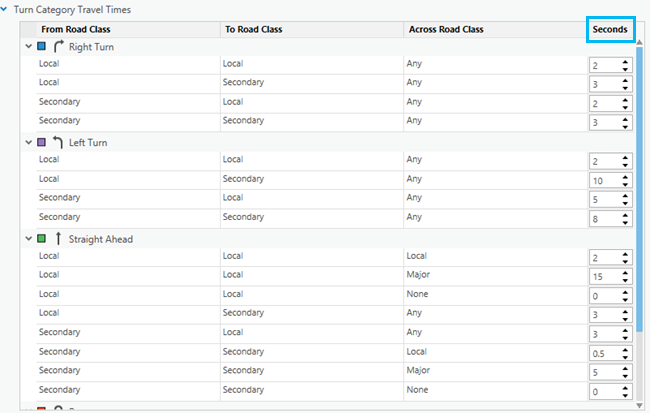Viewport: 650px width, 413px height.
Task: Click the Right Turn arrow icon
Action: (x=58, y=46)
